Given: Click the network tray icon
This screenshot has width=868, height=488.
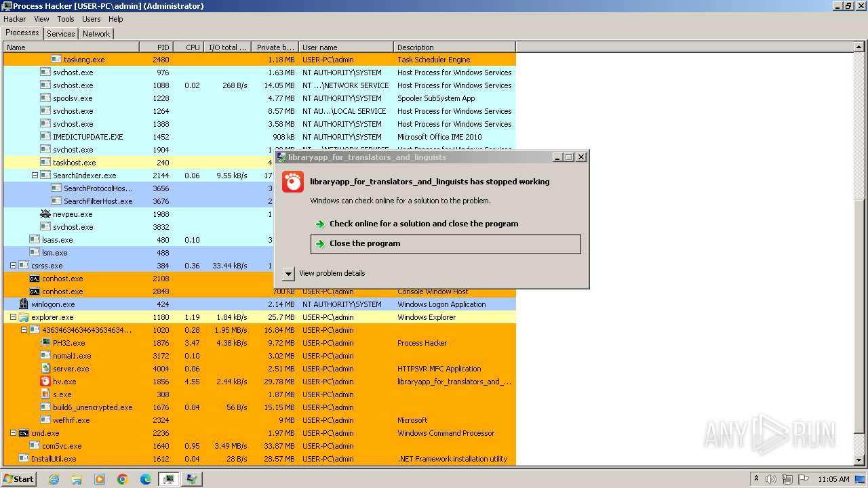Looking at the screenshot, I should tap(787, 479).
